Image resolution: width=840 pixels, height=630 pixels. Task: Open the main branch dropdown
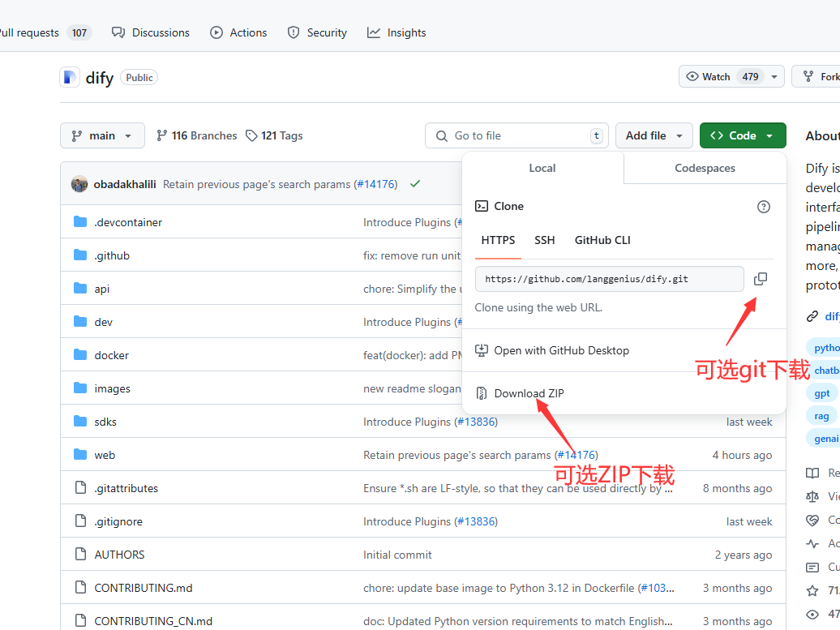pyautogui.click(x=102, y=135)
